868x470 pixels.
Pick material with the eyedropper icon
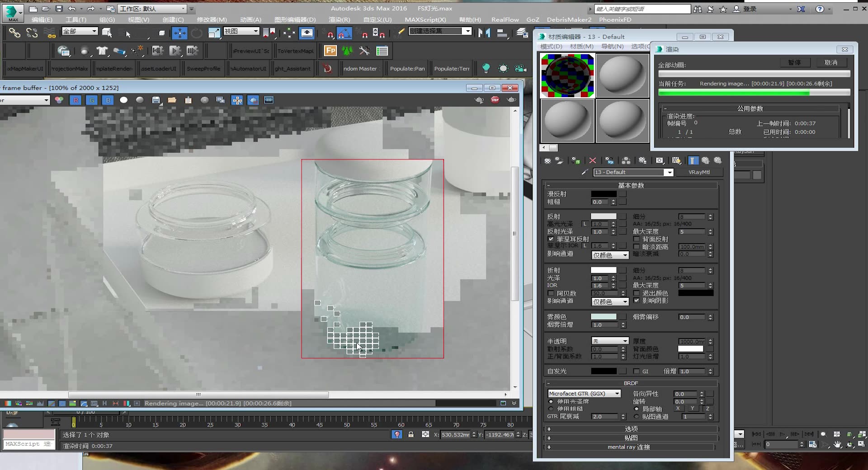(x=585, y=172)
